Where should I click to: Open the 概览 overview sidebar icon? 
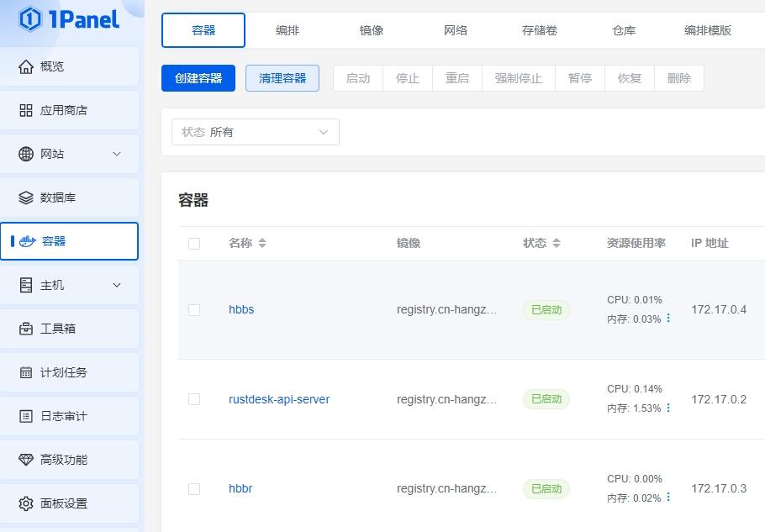(x=26, y=66)
